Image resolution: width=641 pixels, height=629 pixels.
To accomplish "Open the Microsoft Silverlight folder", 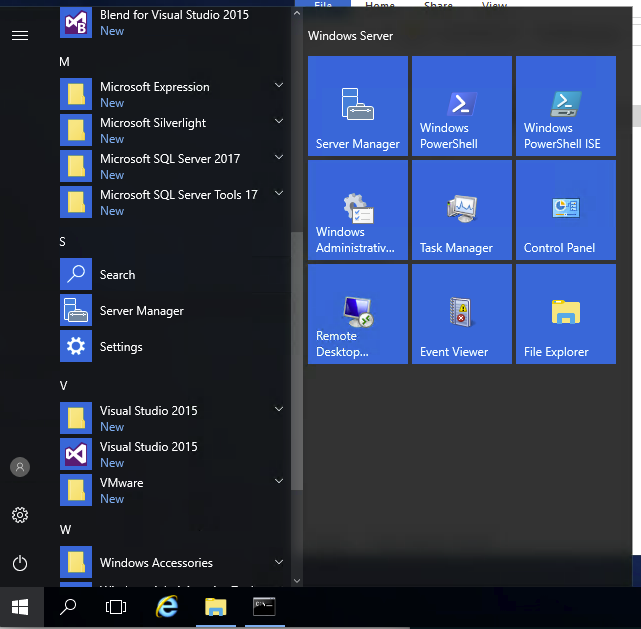I will pyautogui.click(x=174, y=130).
